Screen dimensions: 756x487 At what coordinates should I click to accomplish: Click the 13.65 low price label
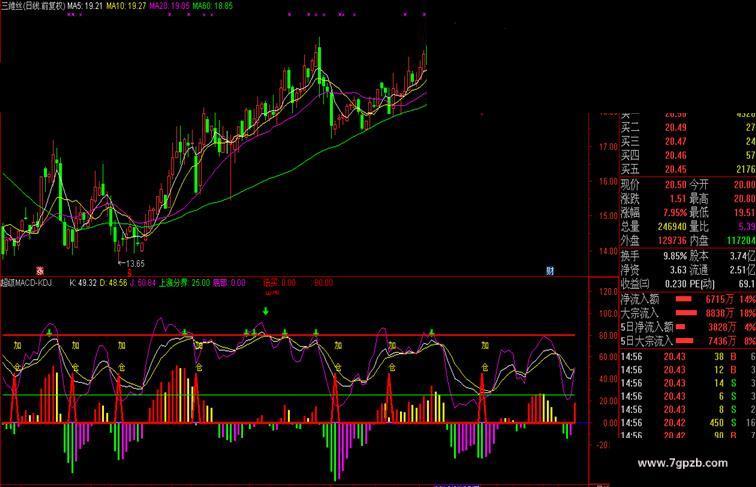[135, 264]
